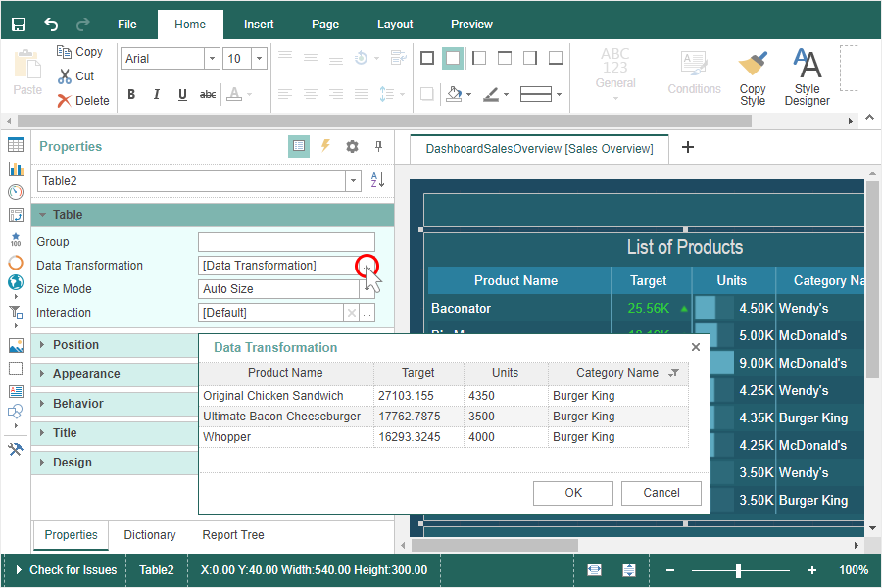Click the Copy Style brush icon

click(753, 76)
